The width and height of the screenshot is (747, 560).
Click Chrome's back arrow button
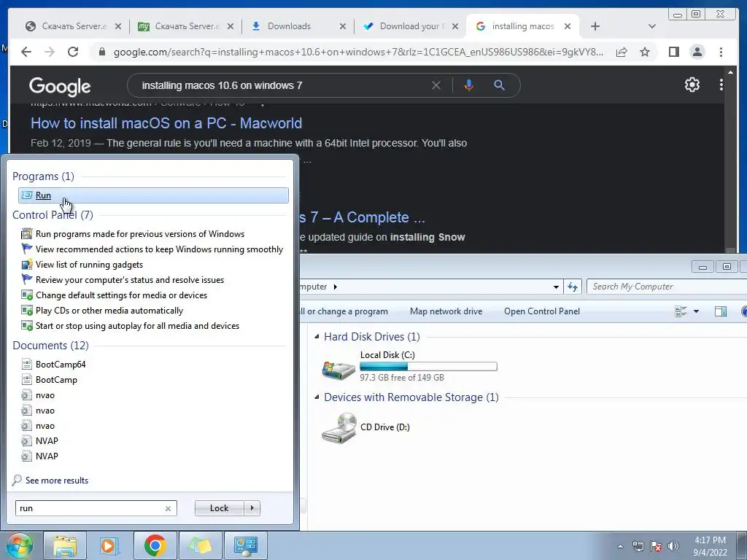pos(26,52)
